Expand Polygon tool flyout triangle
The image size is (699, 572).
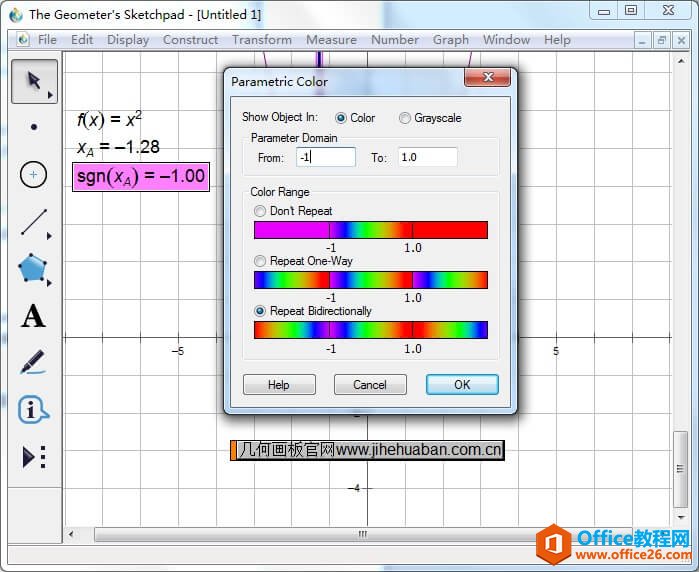tap(49, 283)
